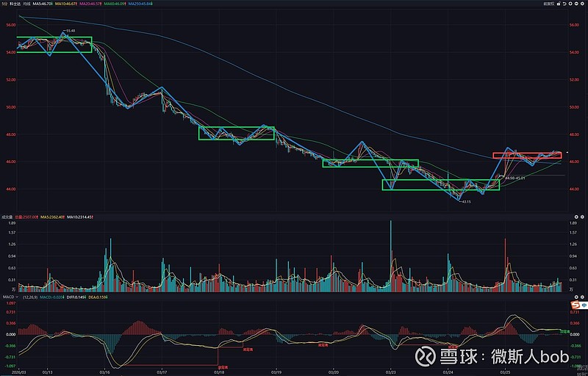Toggle the 中 Chinese input mode indicator
Image resolution: width=588 pixels, height=376 pixels.
pyautogui.click(x=583, y=305)
